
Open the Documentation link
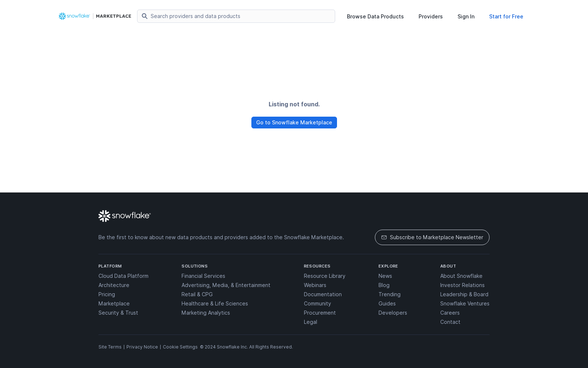[323, 294]
